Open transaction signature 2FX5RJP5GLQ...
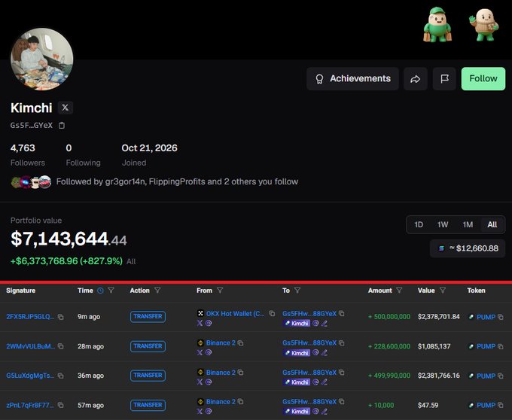 click(x=30, y=317)
